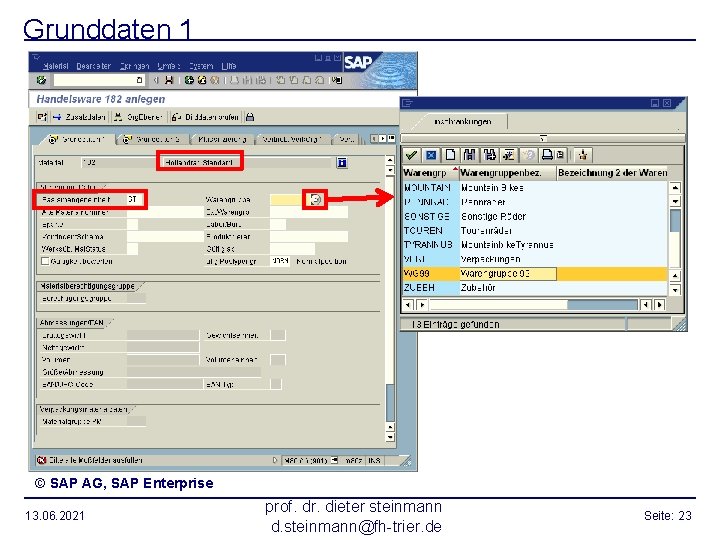Open the command field history dropdown

coord(139,80)
